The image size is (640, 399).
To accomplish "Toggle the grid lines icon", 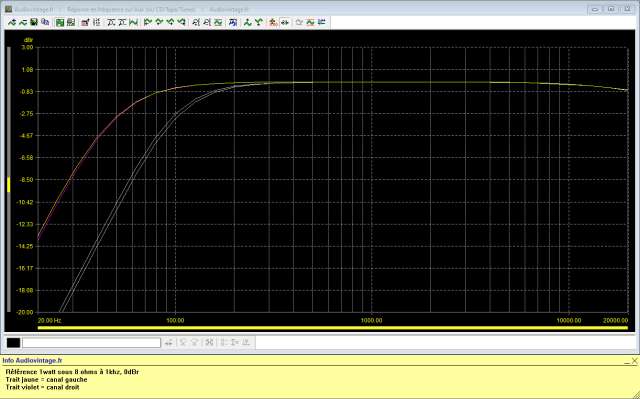I will [x=96, y=22].
